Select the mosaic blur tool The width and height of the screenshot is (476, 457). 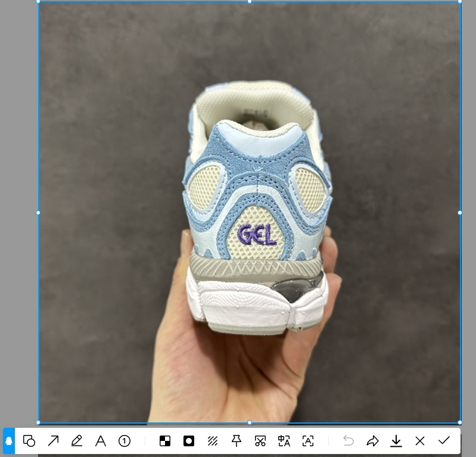pos(165,441)
